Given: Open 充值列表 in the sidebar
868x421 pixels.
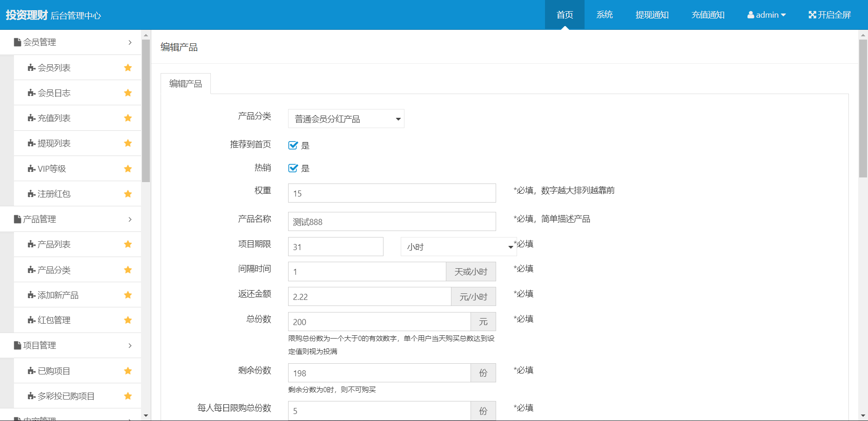Looking at the screenshot, I should click(x=77, y=118).
